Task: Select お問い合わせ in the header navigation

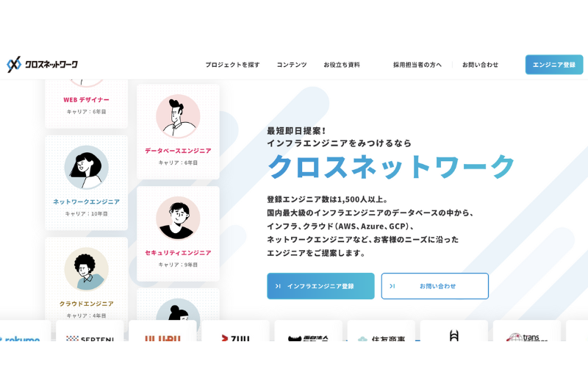Action: (x=481, y=65)
